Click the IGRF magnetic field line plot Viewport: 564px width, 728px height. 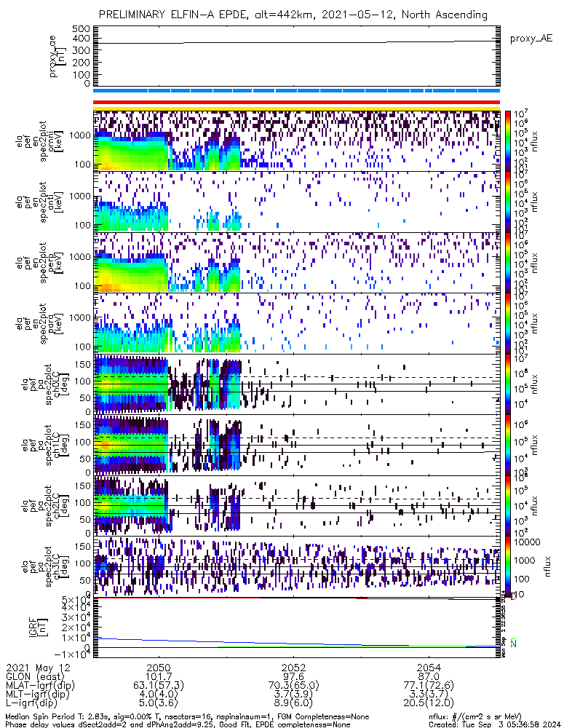tap(297, 628)
